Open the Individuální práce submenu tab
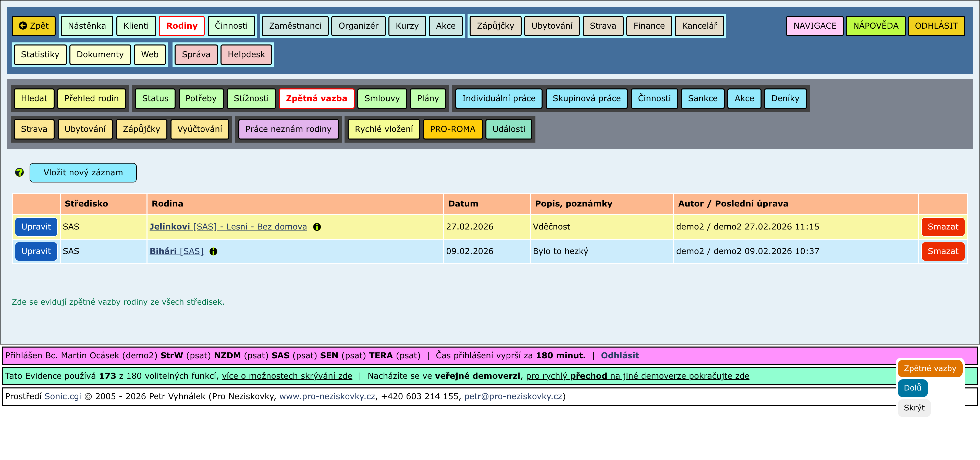The image size is (980, 460). click(x=498, y=99)
